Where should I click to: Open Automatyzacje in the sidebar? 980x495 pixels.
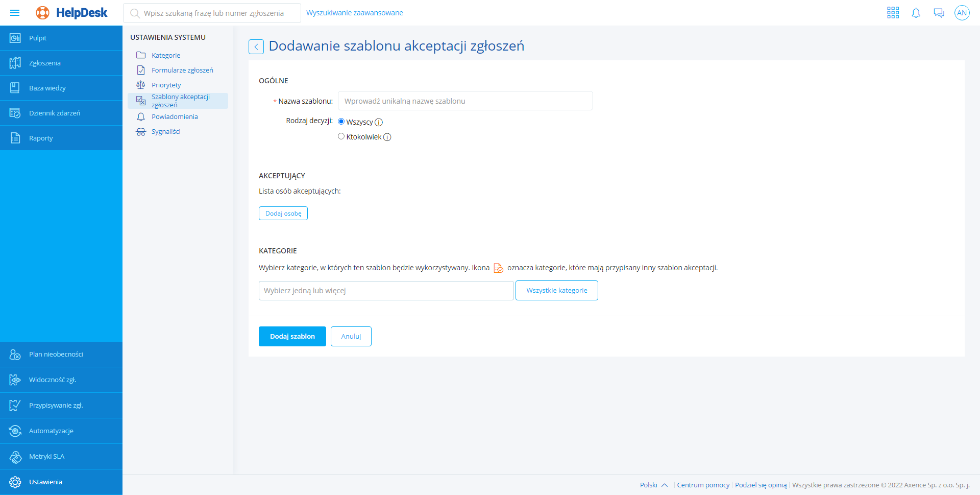coord(51,431)
